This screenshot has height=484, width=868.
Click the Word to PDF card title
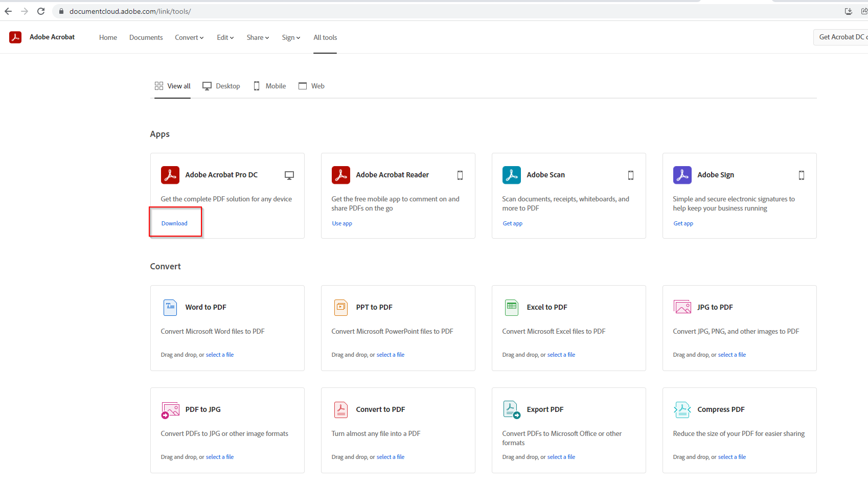205,307
